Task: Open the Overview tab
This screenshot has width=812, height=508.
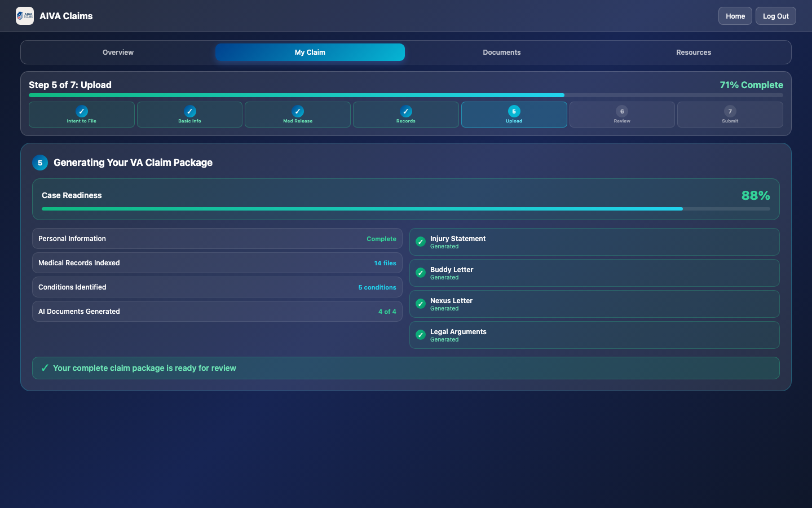Action: pyautogui.click(x=118, y=52)
